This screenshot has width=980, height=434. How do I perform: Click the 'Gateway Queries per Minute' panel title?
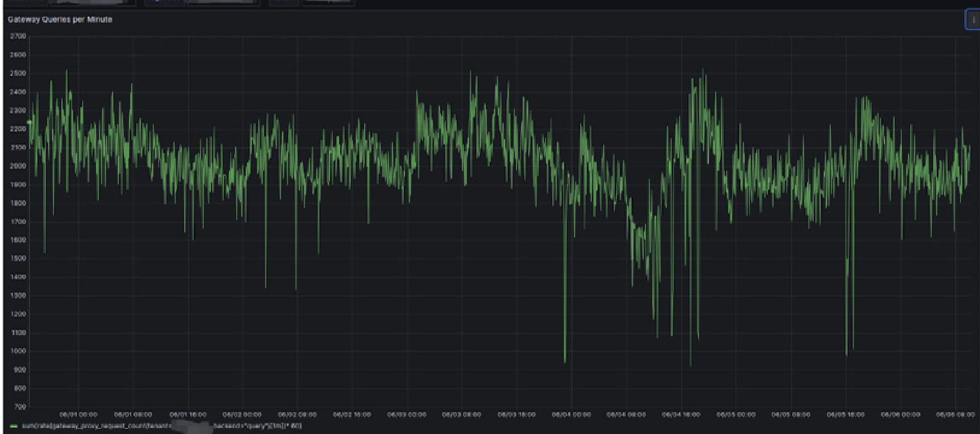point(60,20)
